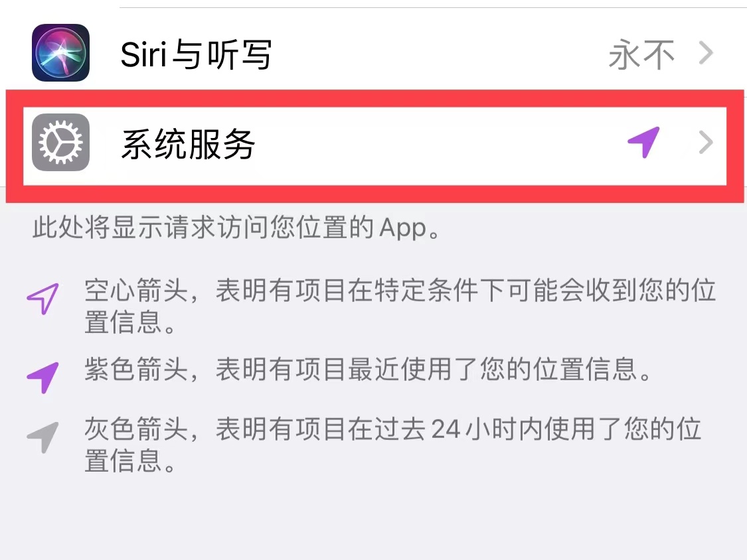
Task: Open the Siri与听写 label
Action: (196, 54)
